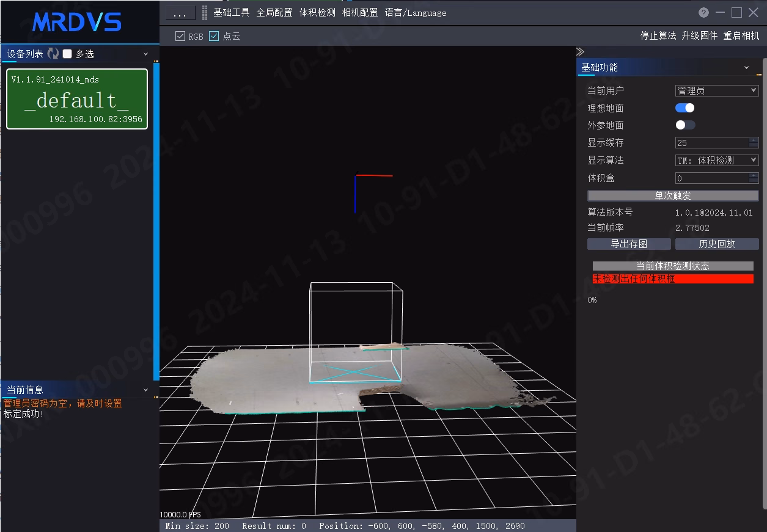
Task: Click the refresh device list icon
Action: click(x=53, y=54)
